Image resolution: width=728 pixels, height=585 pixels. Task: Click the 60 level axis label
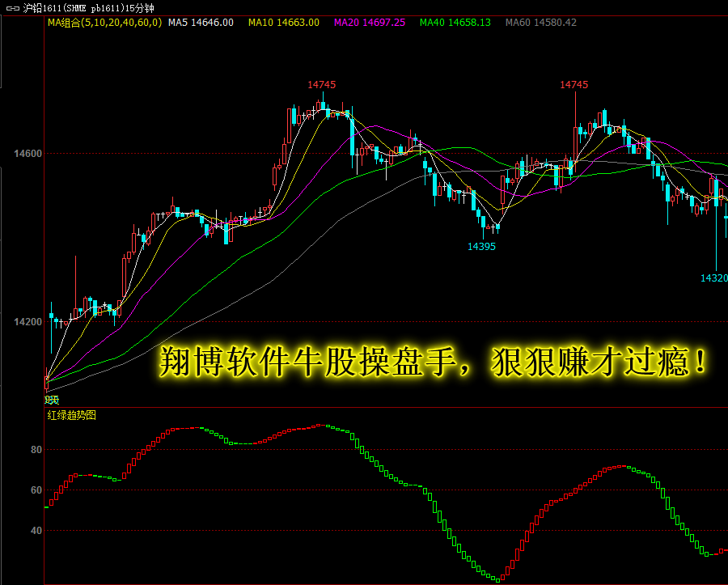(x=36, y=490)
